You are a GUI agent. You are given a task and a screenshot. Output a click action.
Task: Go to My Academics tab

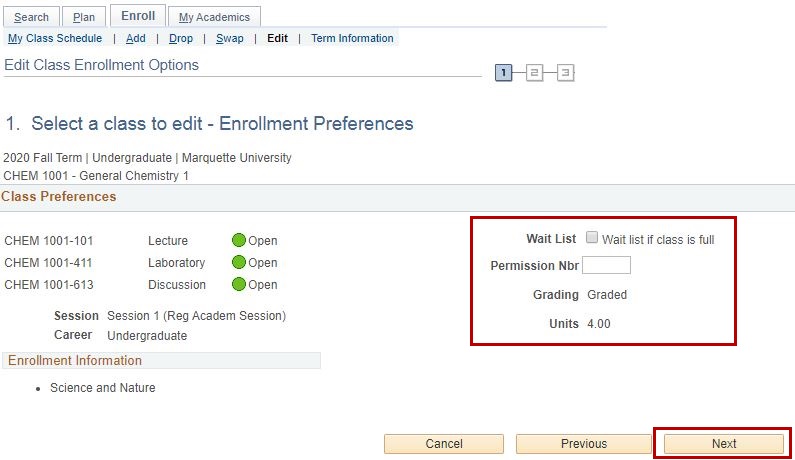tap(214, 17)
